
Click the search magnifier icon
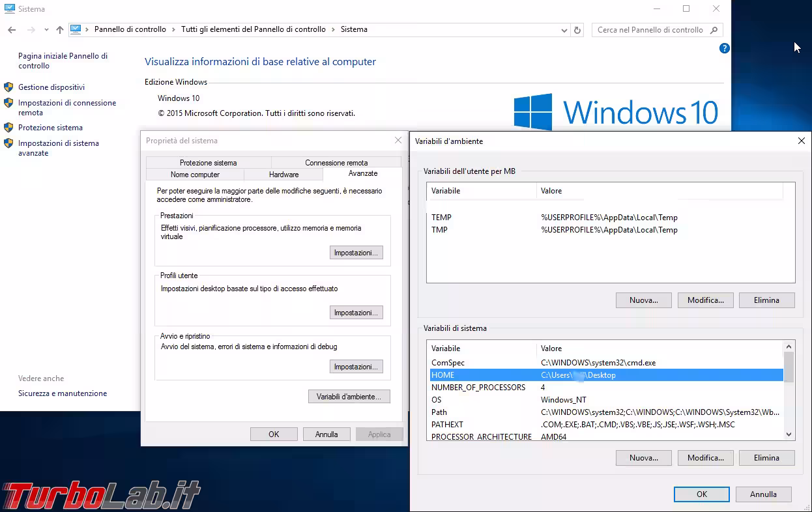714,30
